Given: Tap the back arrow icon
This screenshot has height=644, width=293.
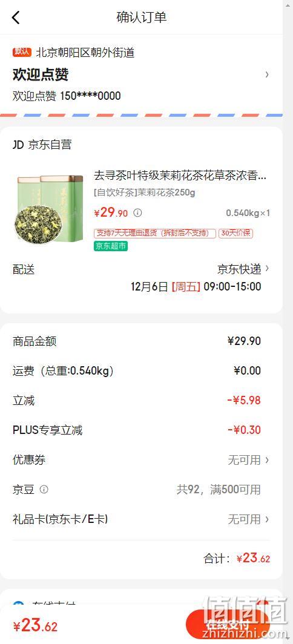Looking at the screenshot, I should pos(16,18).
